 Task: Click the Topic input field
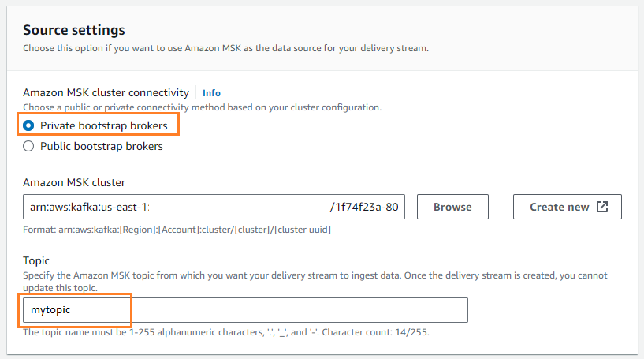pyautogui.click(x=245, y=310)
